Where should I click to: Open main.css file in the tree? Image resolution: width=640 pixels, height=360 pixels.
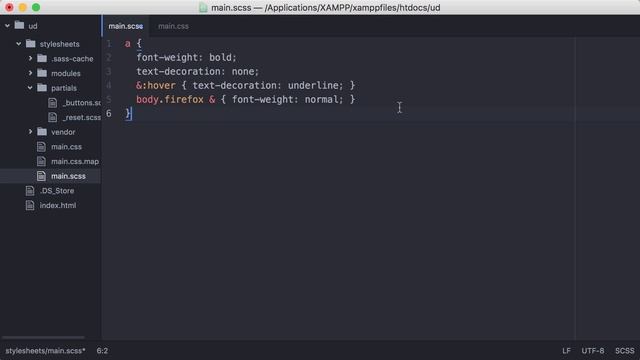[67, 147]
